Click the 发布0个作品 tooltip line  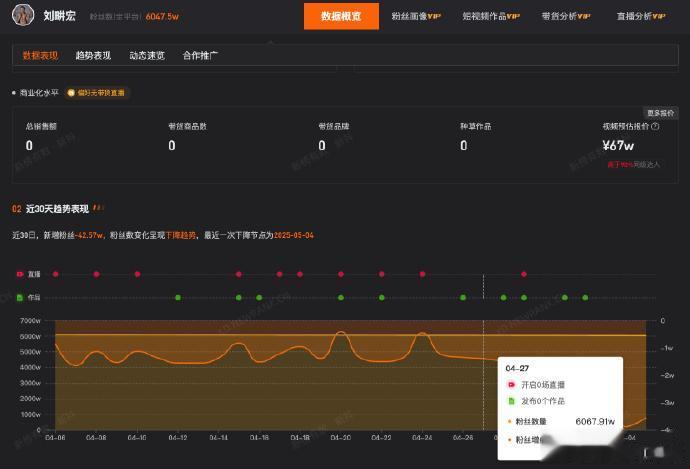click(x=543, y=401)
